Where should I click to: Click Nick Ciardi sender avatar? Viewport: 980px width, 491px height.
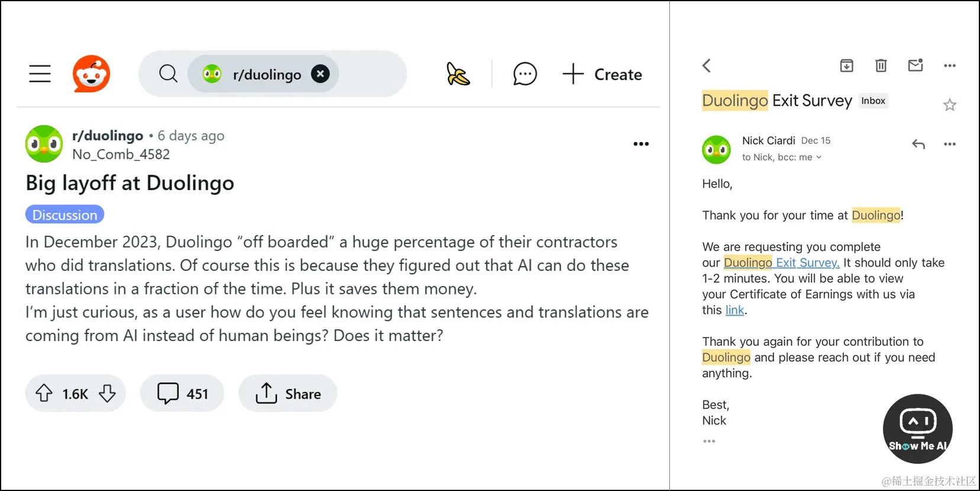pos(717,150)
